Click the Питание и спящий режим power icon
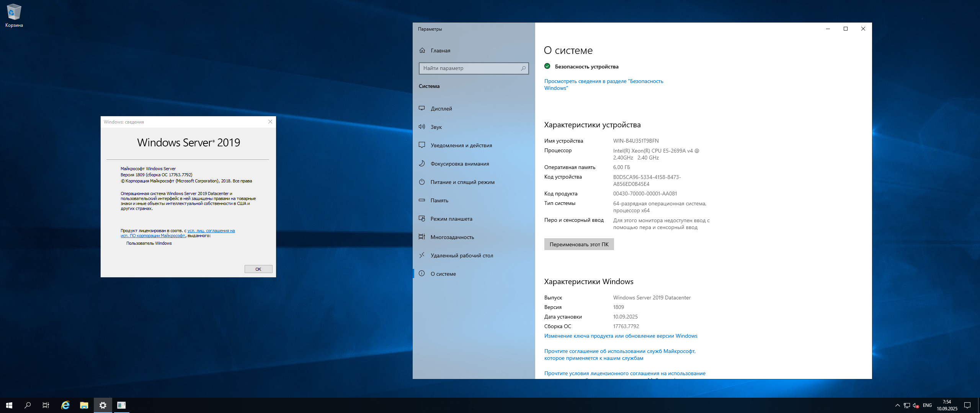This screenshot has height=413, width=980. tap(422, 182)
